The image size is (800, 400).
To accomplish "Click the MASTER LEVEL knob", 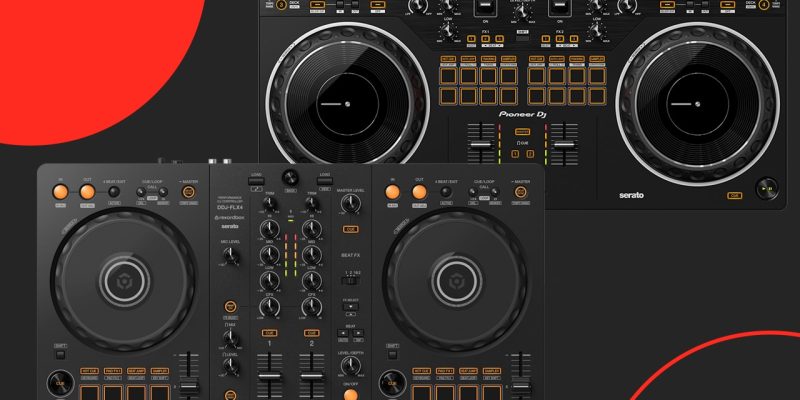I will pos(349,203).
